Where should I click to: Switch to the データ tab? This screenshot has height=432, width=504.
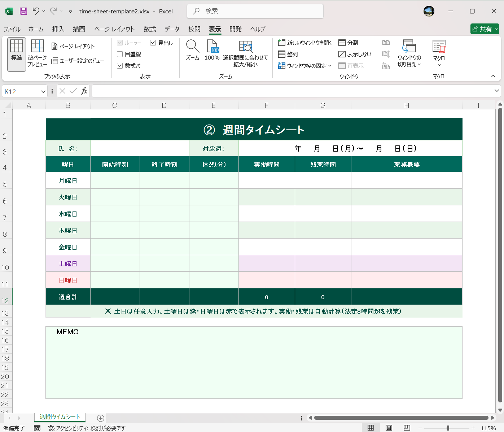coord(172,29)
